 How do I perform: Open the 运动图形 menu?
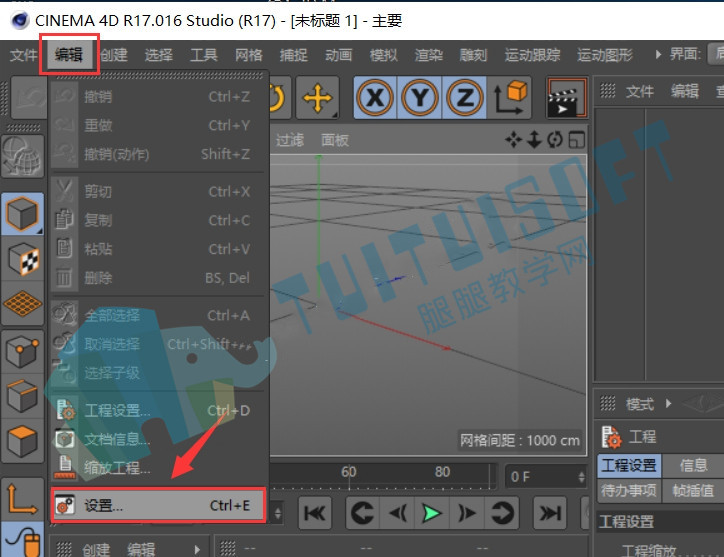[x=605, y=55]
